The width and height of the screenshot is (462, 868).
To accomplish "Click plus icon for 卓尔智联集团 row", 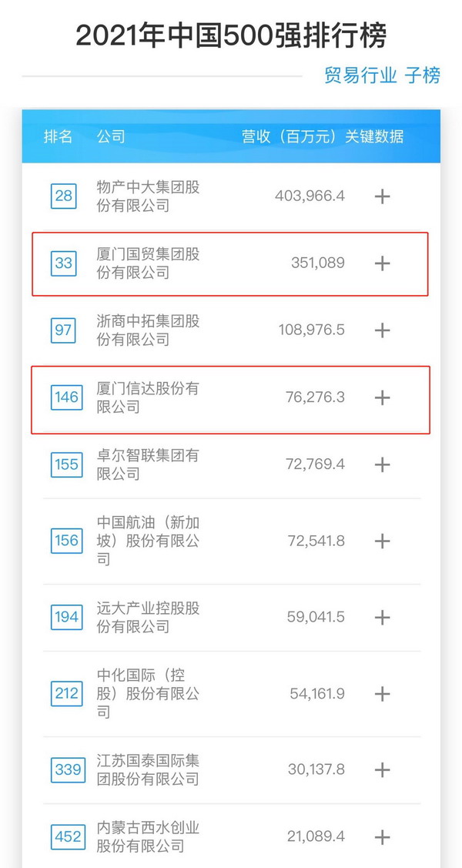I will (382, 464).
